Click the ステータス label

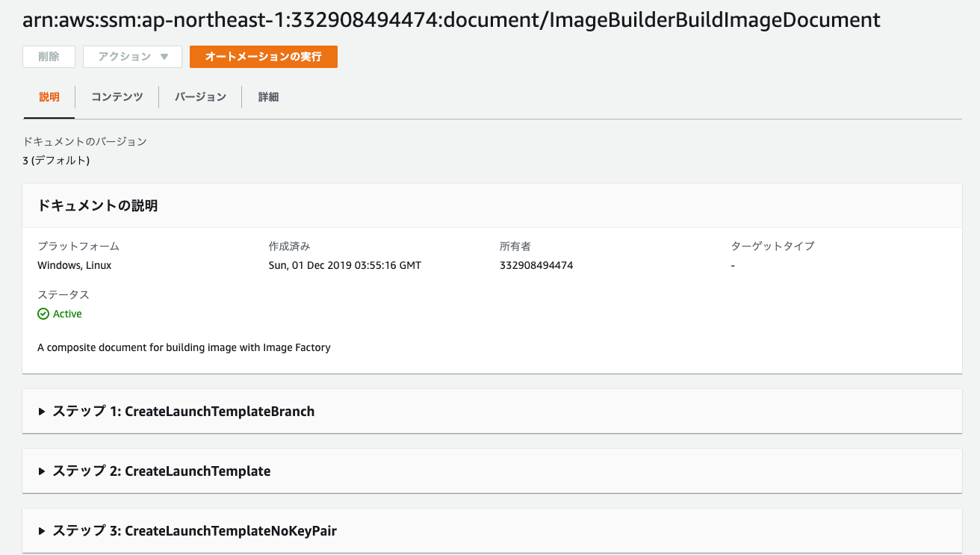63,294
